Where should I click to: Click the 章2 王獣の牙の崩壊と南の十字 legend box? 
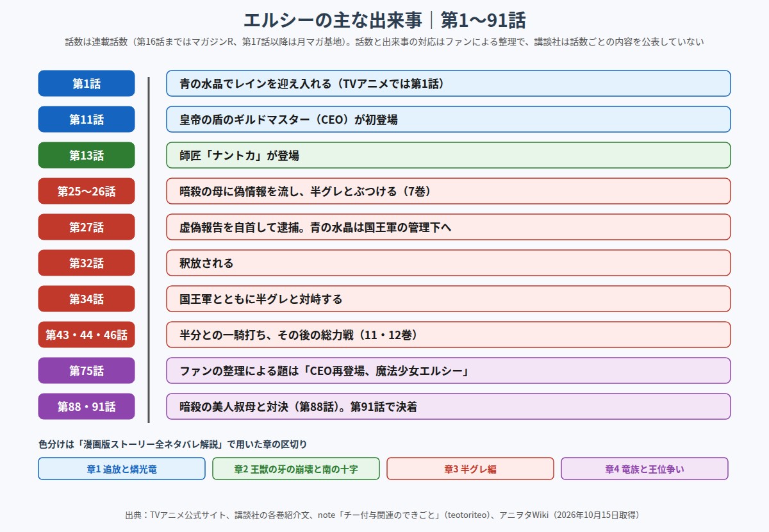296,469
